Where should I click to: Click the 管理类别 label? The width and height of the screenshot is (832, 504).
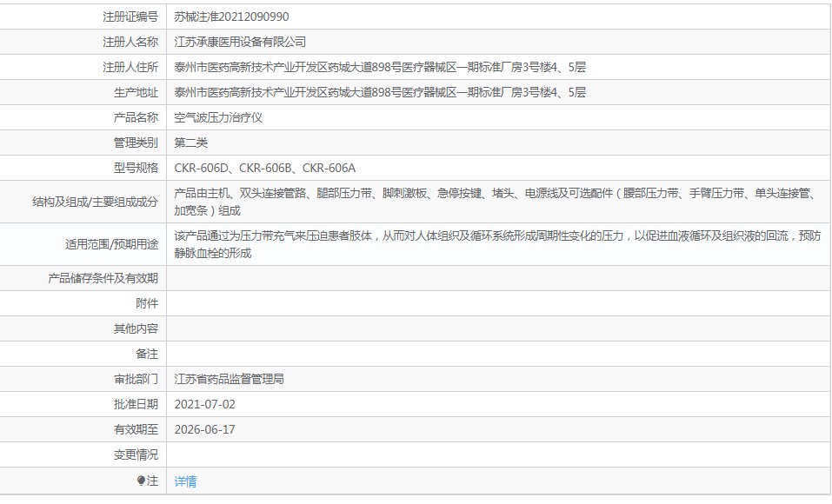(136, 143)
